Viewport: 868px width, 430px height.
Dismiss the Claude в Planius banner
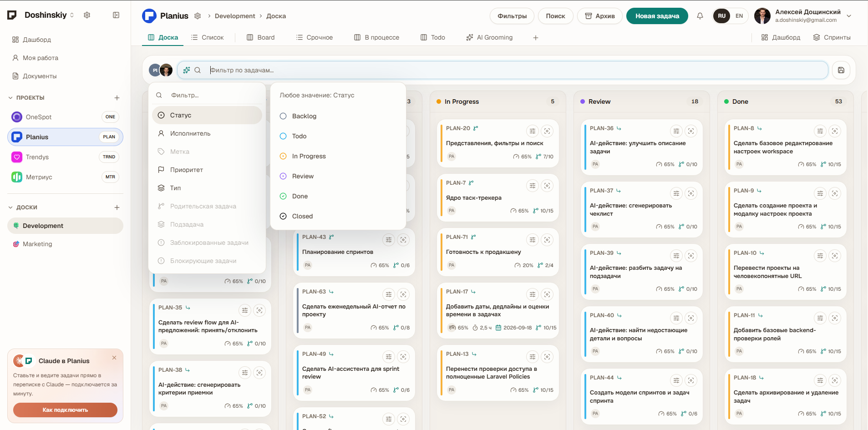[114, 358]
